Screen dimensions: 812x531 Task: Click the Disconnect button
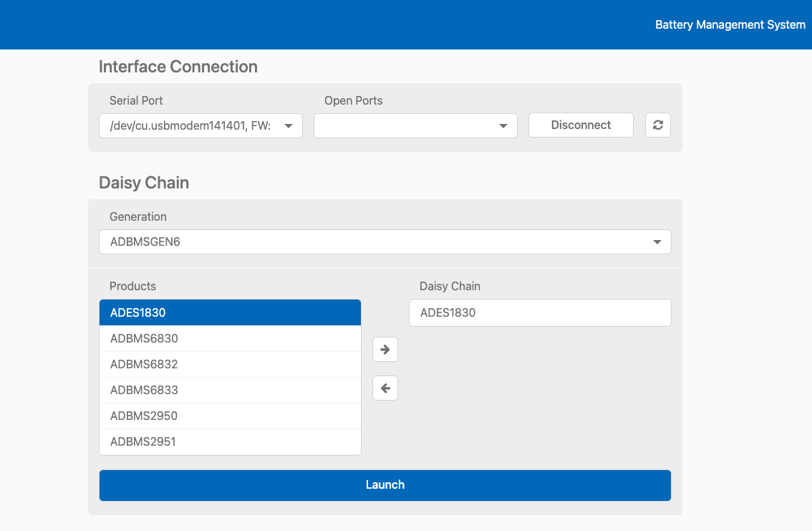pyautogui.click(x=580, y=125)
